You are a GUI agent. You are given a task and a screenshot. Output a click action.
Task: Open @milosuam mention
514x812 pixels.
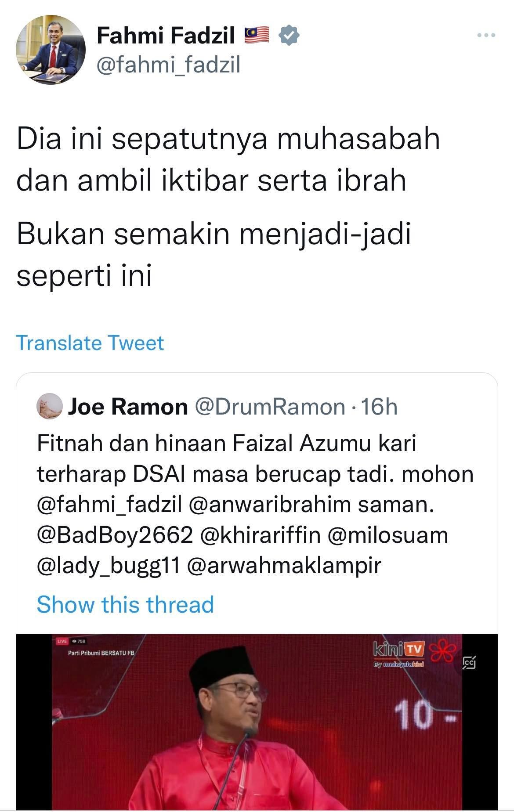(x=388, y=535)
